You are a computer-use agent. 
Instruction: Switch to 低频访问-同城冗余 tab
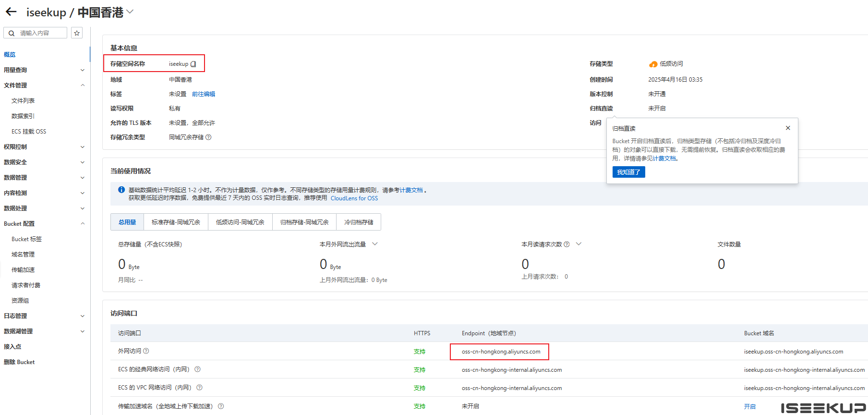point(240,222)
